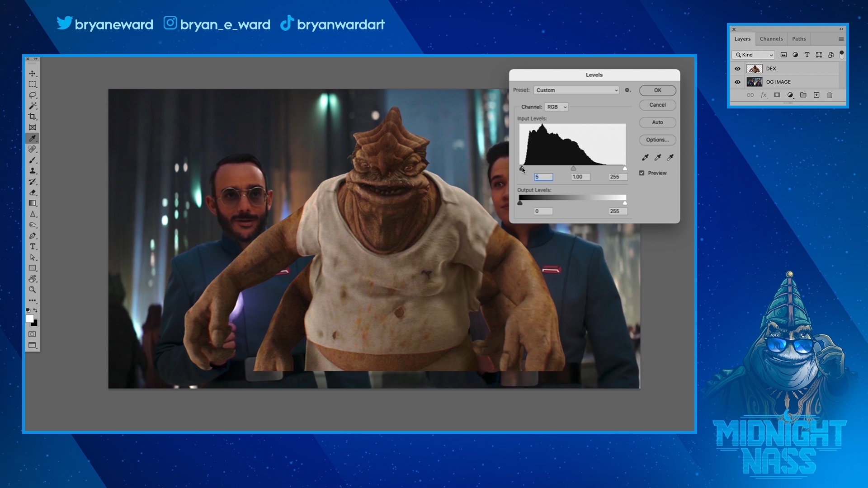The image size is (868, 488).
Task: Select the Healing Brush tool
Action: [x=33, y=149]
